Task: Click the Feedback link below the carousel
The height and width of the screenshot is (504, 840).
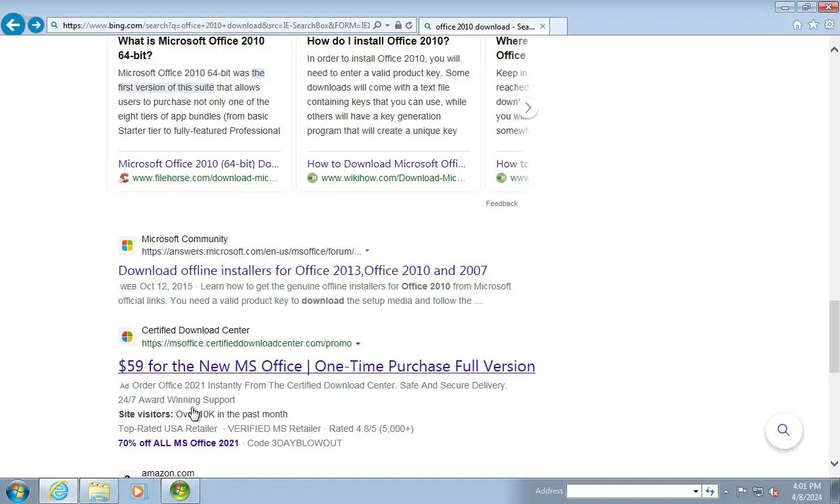Action: click(x=502, y=203)
